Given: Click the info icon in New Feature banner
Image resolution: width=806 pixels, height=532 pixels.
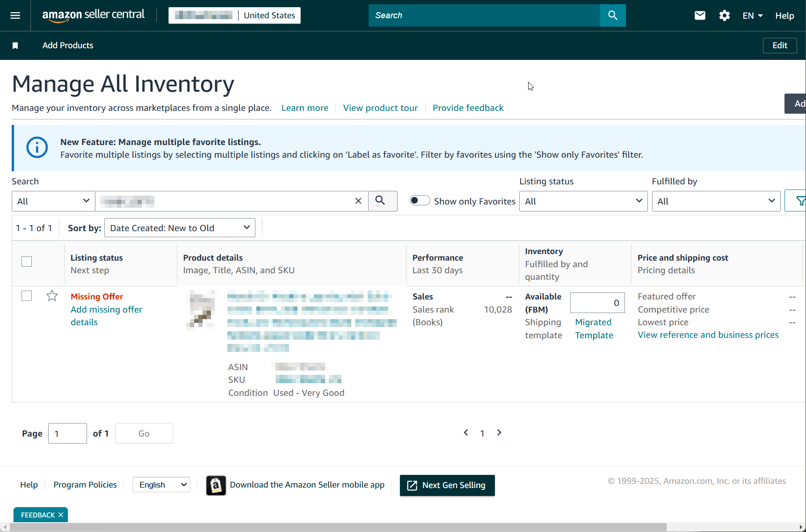Looking at the screenshot, I should point(37,147).
